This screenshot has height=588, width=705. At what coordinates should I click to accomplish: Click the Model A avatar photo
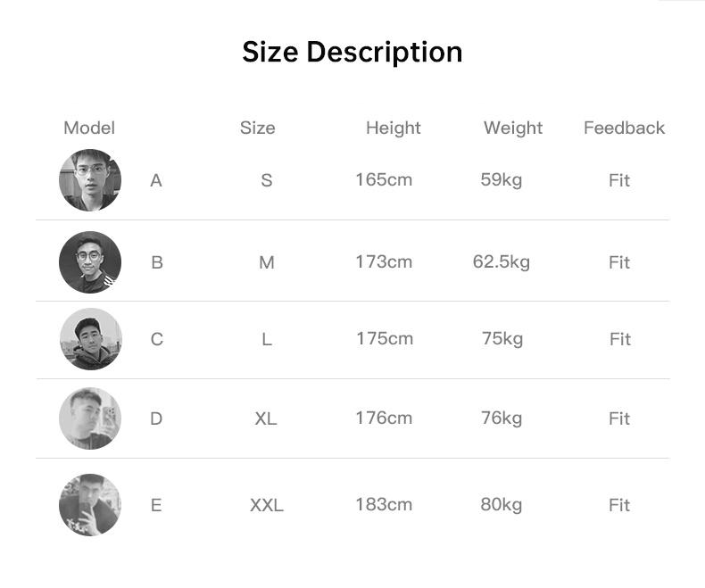(x=90, y=180)
